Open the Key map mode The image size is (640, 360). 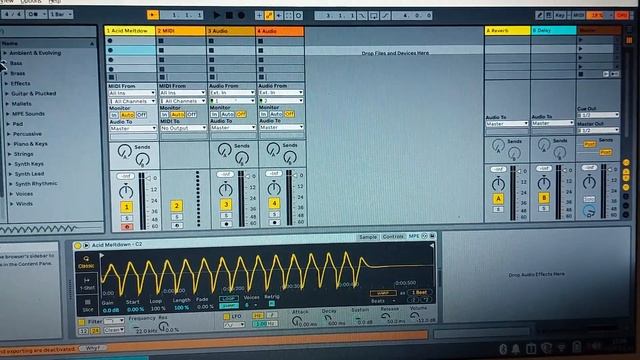pyautogui.click(x=560, y=15)
